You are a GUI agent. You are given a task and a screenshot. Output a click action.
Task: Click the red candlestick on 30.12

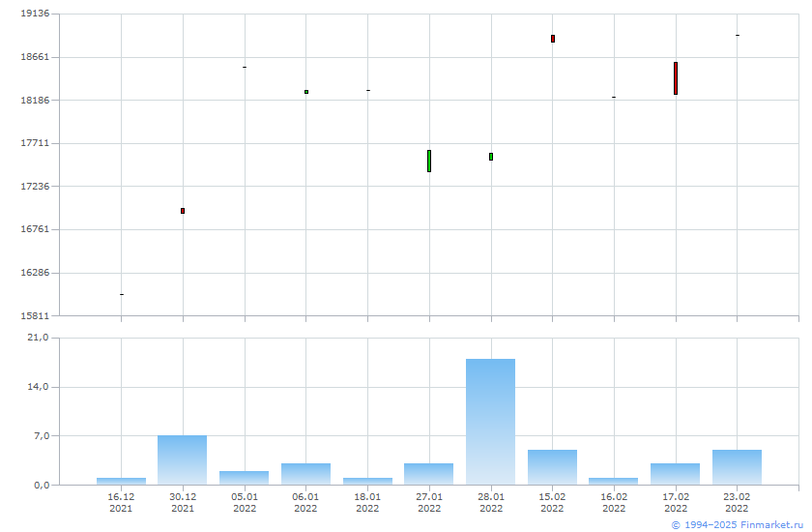click(x=183, y=211)
